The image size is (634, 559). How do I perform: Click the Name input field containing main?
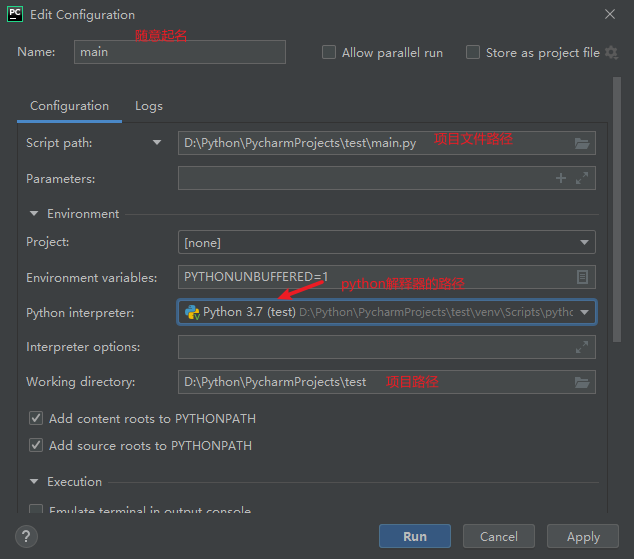180,52
